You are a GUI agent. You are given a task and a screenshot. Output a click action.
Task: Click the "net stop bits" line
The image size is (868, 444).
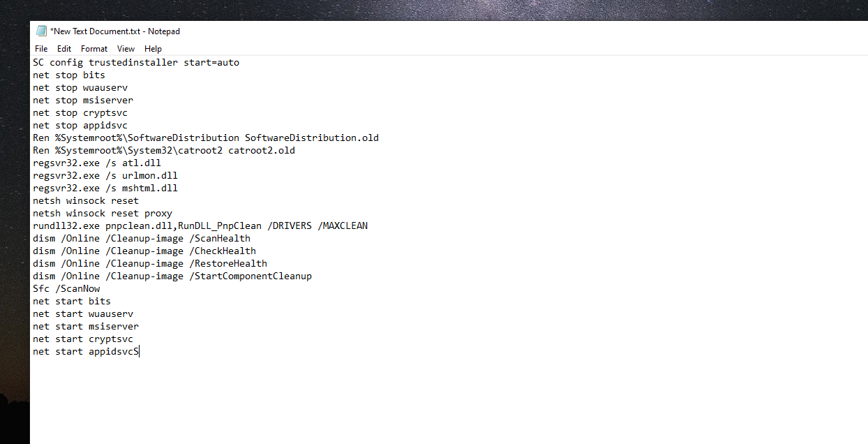coord(68,75)
